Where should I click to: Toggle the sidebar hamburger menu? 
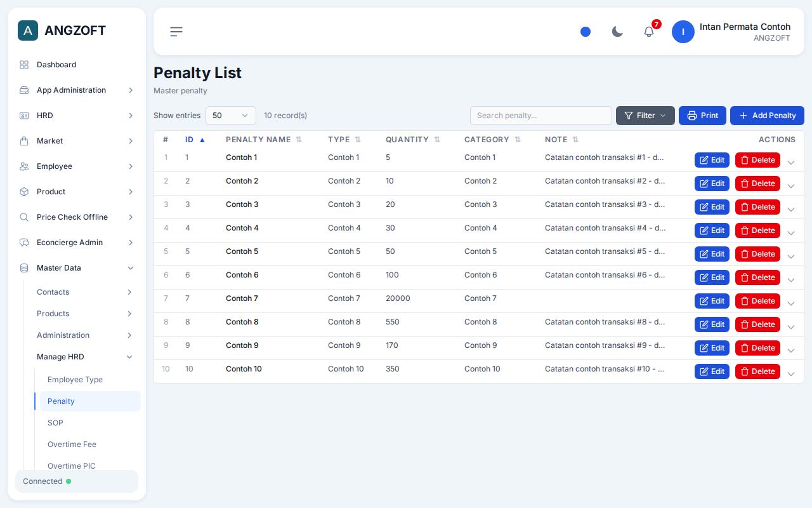coord(176,32)
